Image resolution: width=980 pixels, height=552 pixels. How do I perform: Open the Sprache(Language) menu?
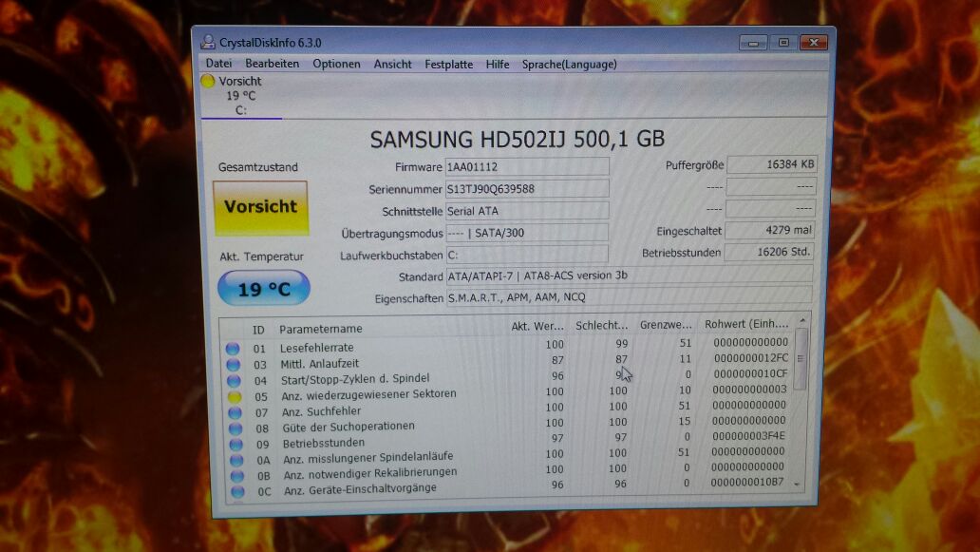coord(570,65)
